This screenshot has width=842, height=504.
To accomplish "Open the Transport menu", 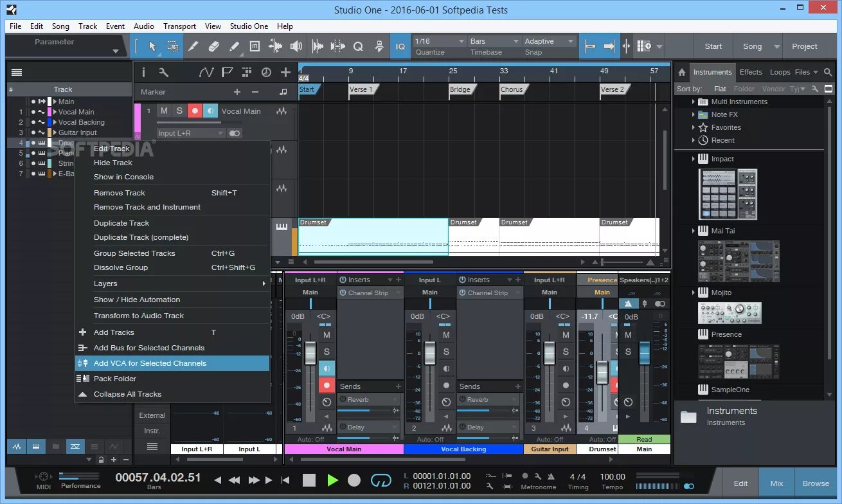I will point(179,26).
